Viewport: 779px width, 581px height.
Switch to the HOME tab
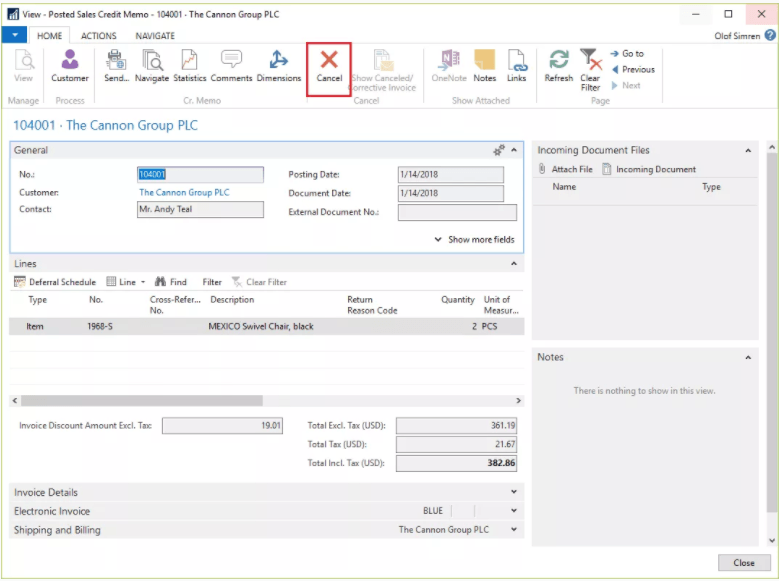point(49,36)
